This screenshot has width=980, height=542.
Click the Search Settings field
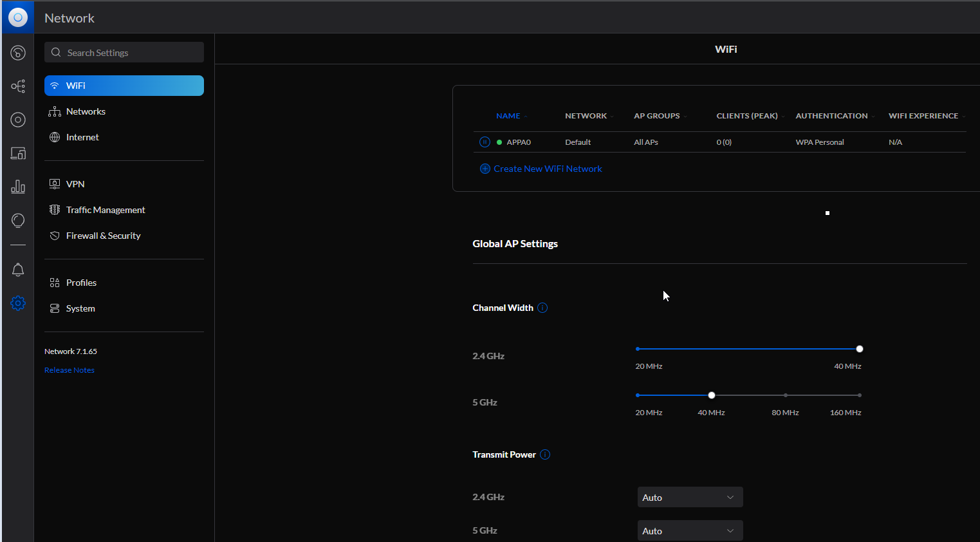[x=124, y=53]
